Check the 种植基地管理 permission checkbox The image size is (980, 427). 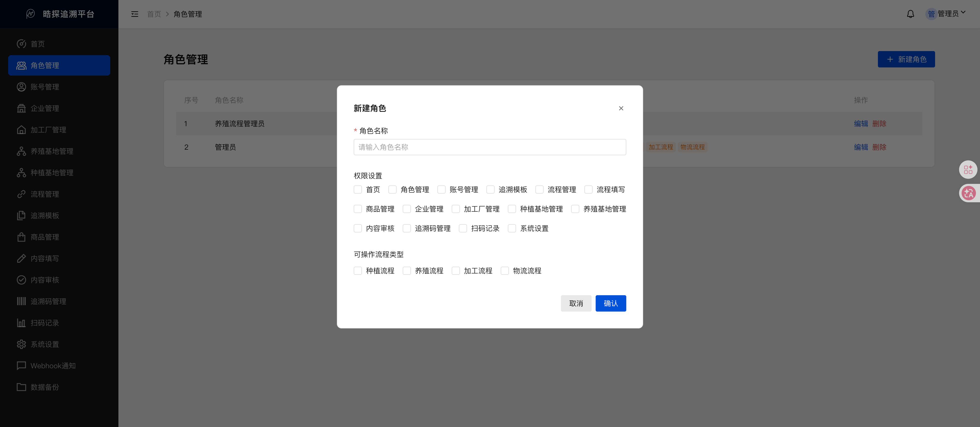click(512, 209)
